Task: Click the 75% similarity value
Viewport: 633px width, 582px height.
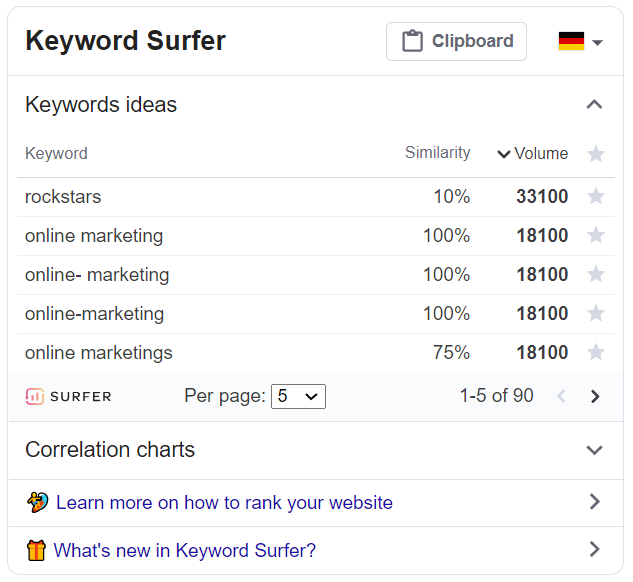Action: point(452,352)
